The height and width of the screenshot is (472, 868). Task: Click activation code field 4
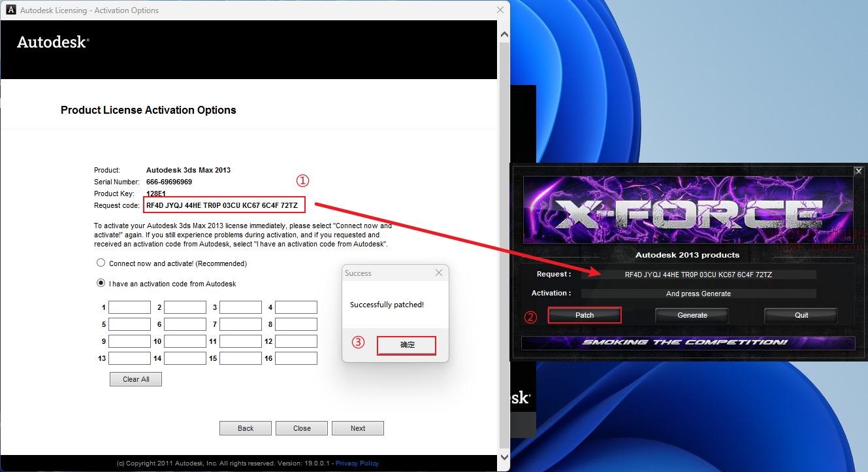296,307
